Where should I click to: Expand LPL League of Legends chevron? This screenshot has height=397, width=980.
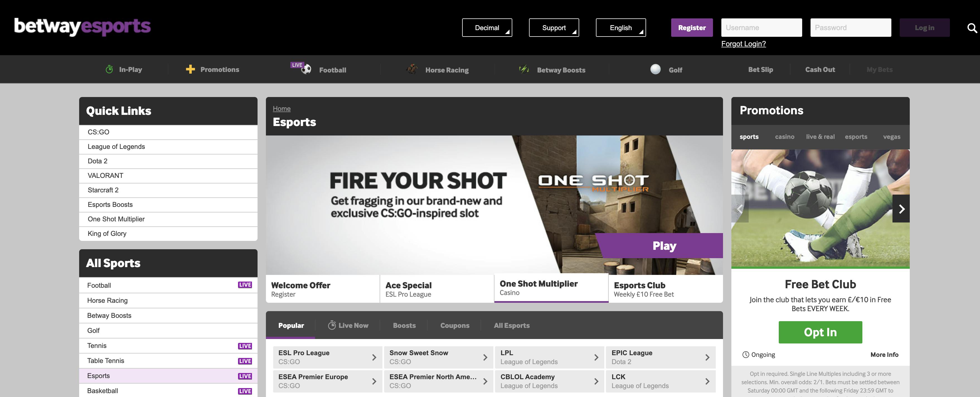tap(596, 357)
